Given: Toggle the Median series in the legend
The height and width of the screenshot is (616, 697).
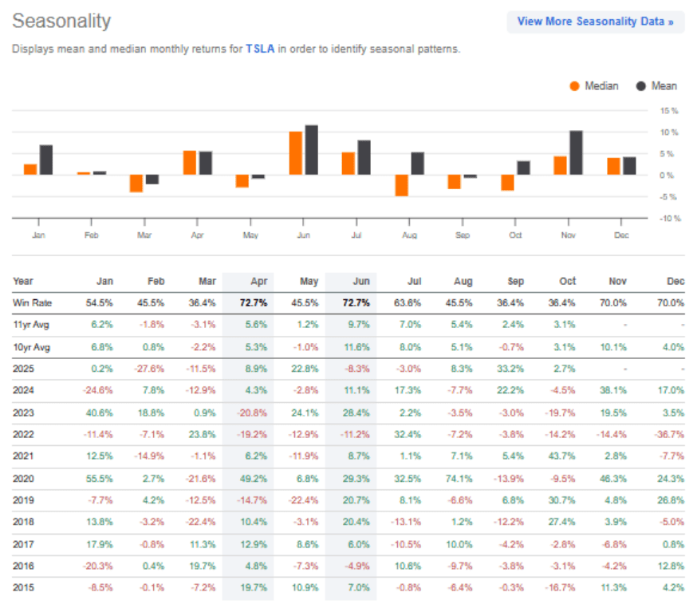Looking at the screenshot, I should [x=595, y=85].
